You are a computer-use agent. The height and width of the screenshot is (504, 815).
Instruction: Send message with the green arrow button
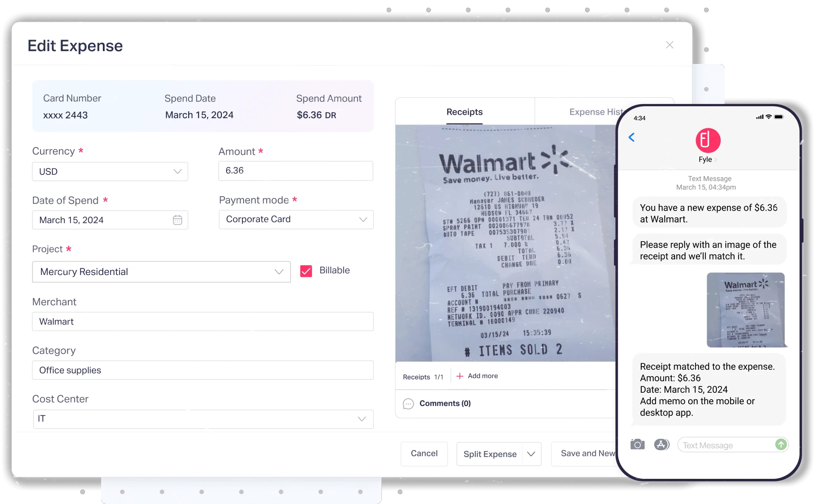tap(781, 445)
